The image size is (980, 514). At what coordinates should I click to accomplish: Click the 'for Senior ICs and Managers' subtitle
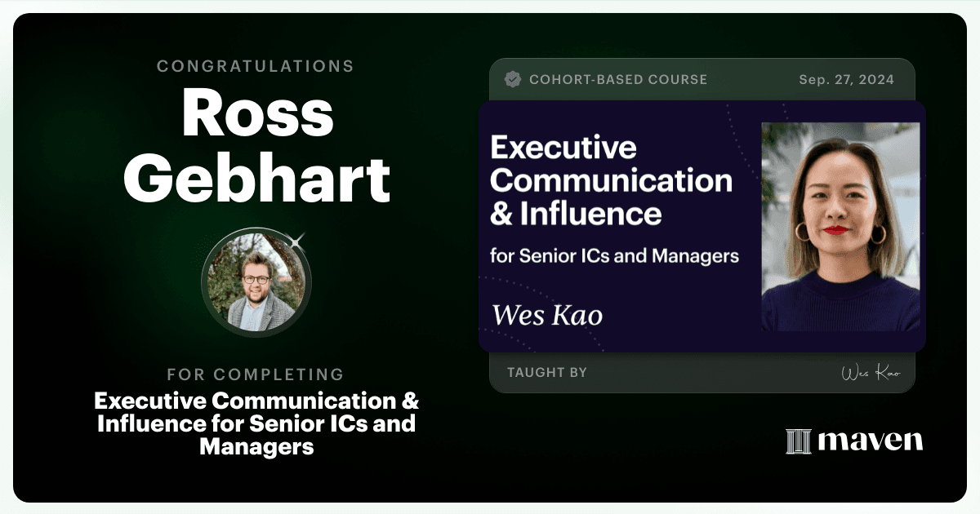614,256
